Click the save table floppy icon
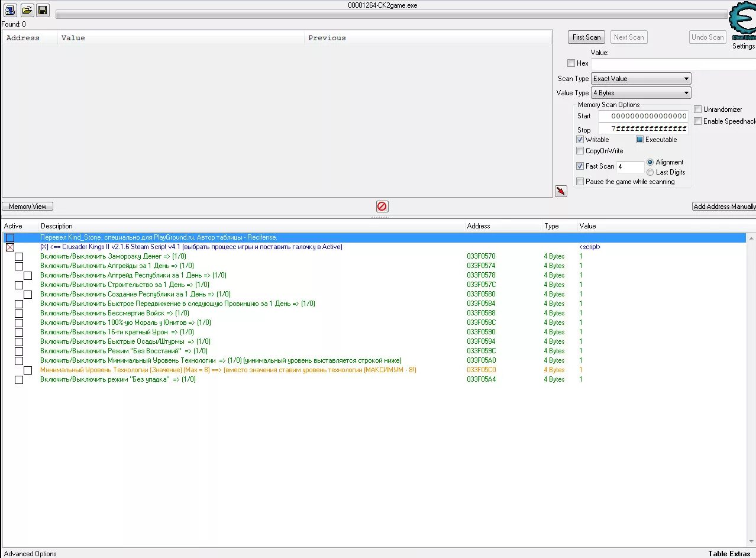The height and width of the screenshot is (558, 756). [43, 10]
